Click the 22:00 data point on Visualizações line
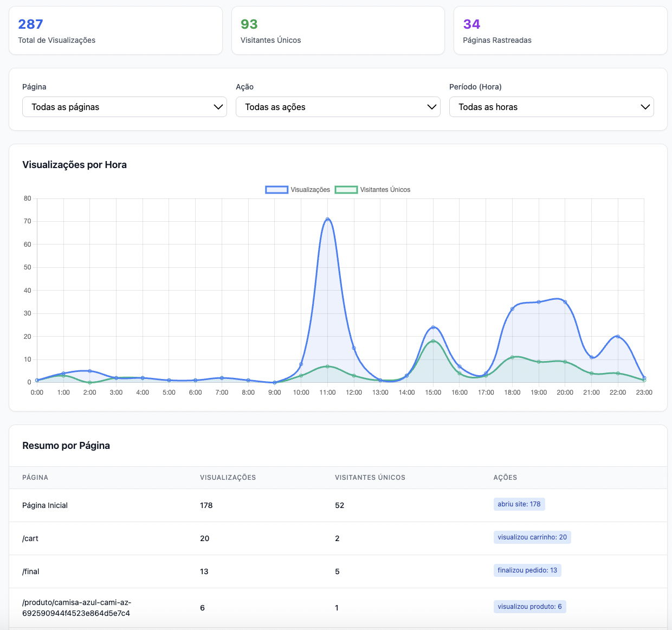 (618, 337)
